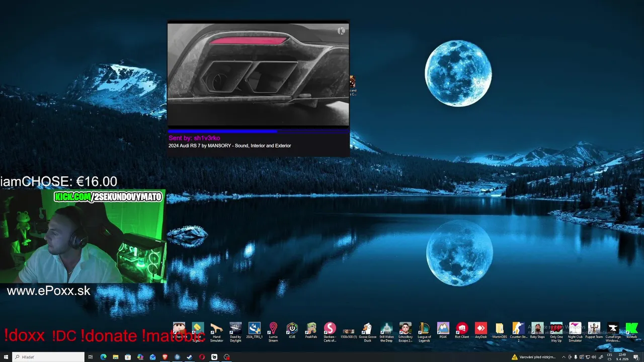Launch Only One Way Up shortcut
644x362 pixels.
[556, 332]
